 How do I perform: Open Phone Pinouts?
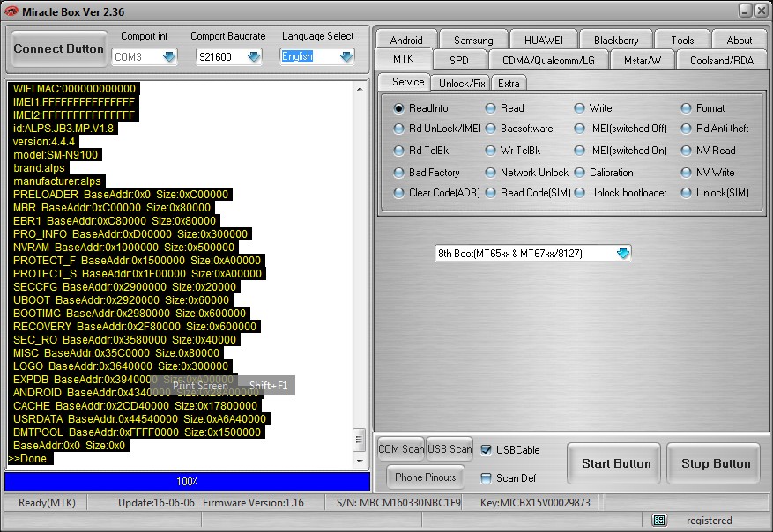click(426, 477)
